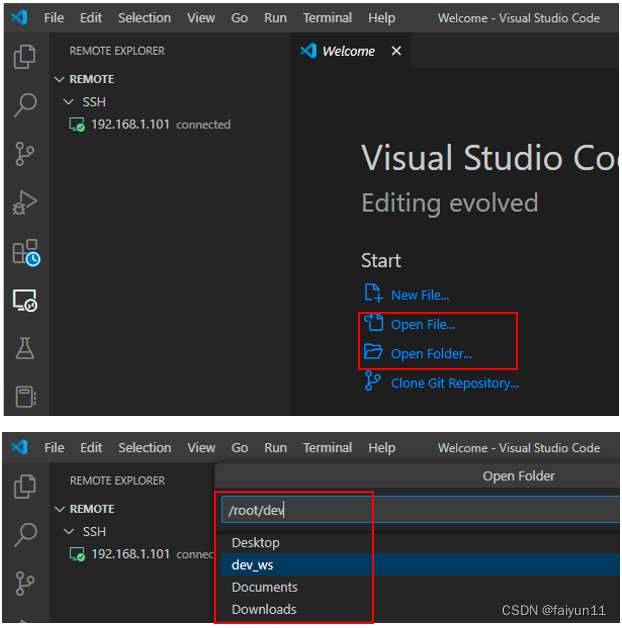Open Selection menu in top window

point(145,18)
